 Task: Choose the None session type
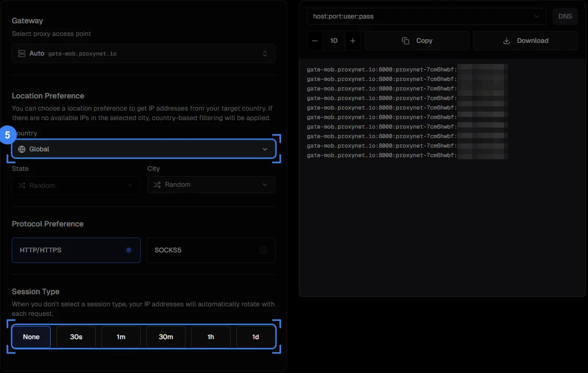31,337
